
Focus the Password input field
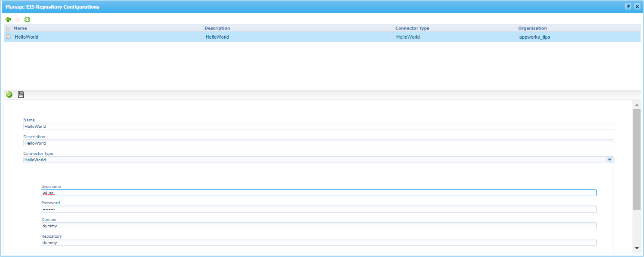click(x=318, y=209)
